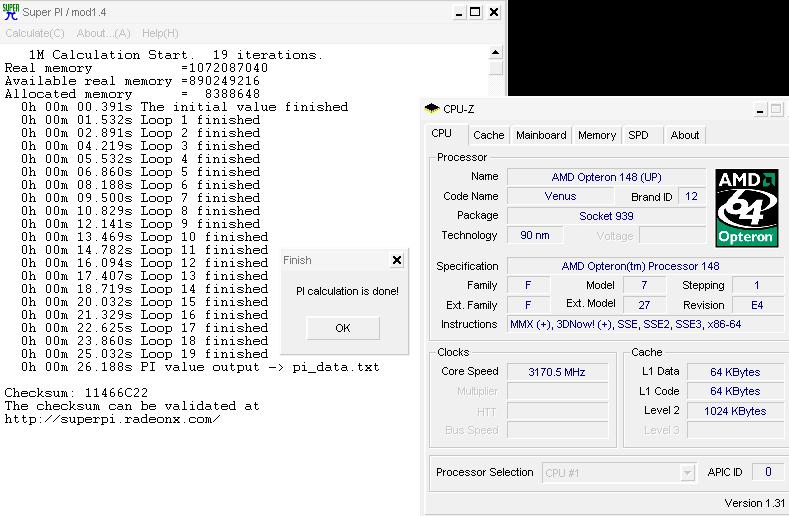Image resolution: width=789 pixels, height=516 pixels.
Task: Click the Instructions field MMX (+), 3DNow! (+)
Action: (645, 324)
